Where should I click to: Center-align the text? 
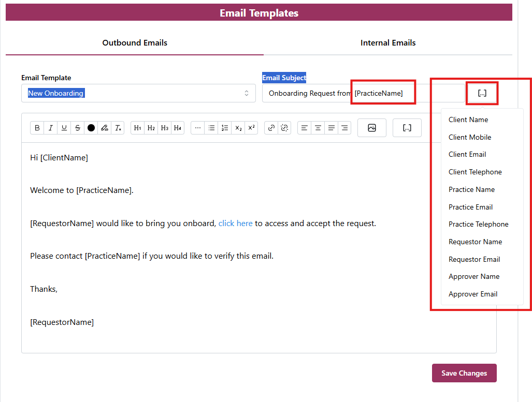pyautogui.click(x=318, y=128)
